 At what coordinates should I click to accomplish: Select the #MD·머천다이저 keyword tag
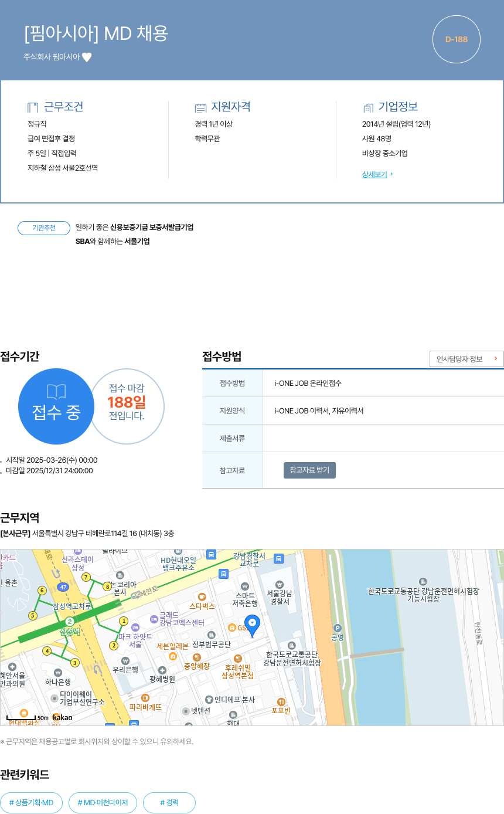103,803
